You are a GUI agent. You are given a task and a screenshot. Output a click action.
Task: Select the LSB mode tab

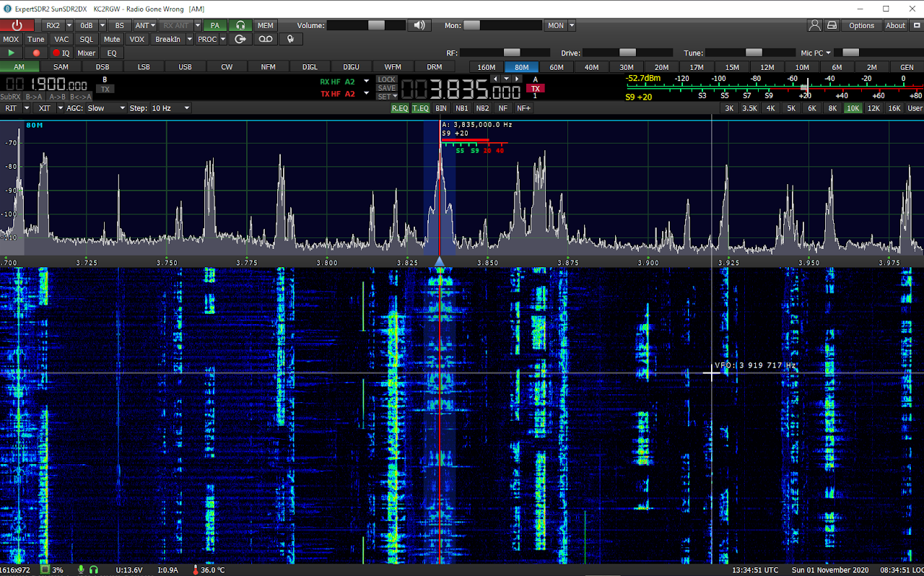coord(144,66)
